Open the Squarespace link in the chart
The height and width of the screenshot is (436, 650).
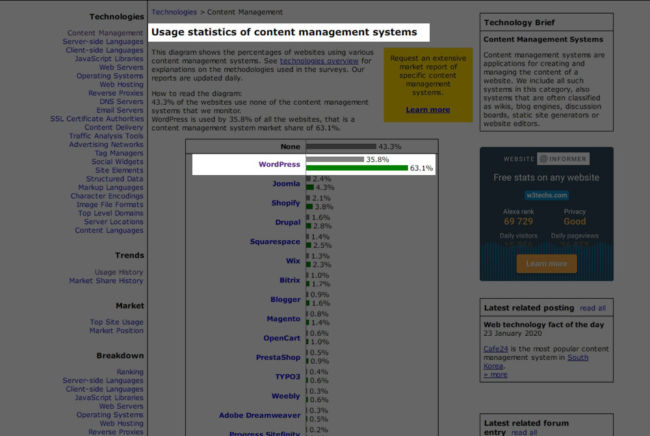point(275,241)
